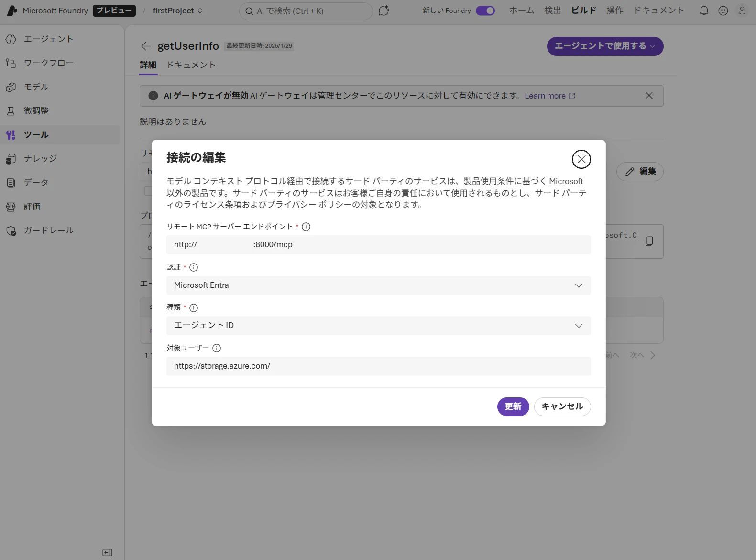Viewport: 756px width, 560px height.
Task: Click the プレビュー badge
Action: coord(114,11)
